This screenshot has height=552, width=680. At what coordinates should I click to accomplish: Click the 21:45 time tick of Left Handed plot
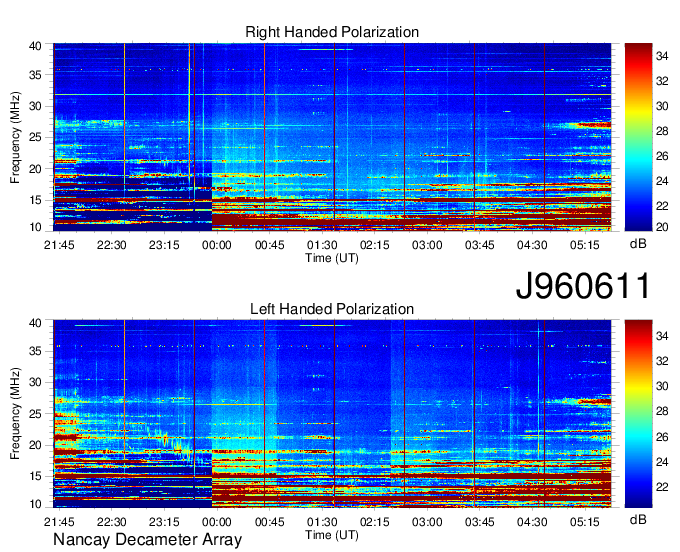click(x=59, y=522)
